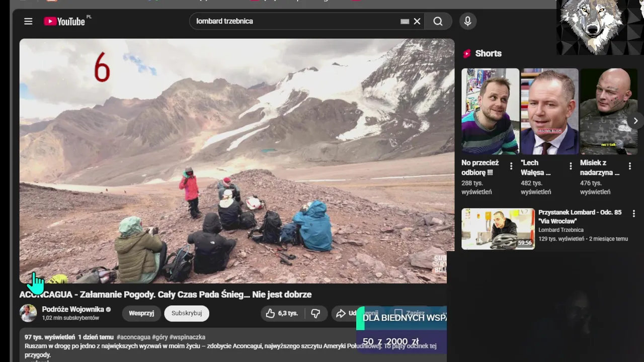Click '476 tys. wyświetleń' under Misiek short

(x=596, y=188)
